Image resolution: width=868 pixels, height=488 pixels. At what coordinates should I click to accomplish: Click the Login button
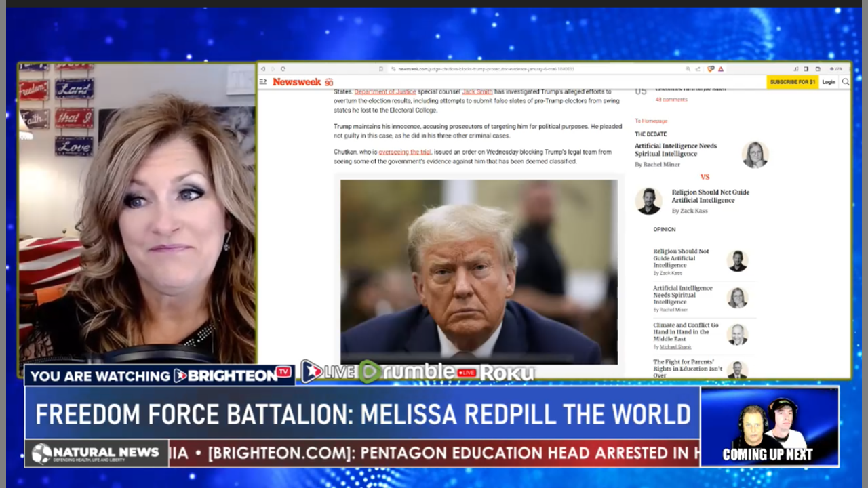pyautogui.click(x=829, y=82)
